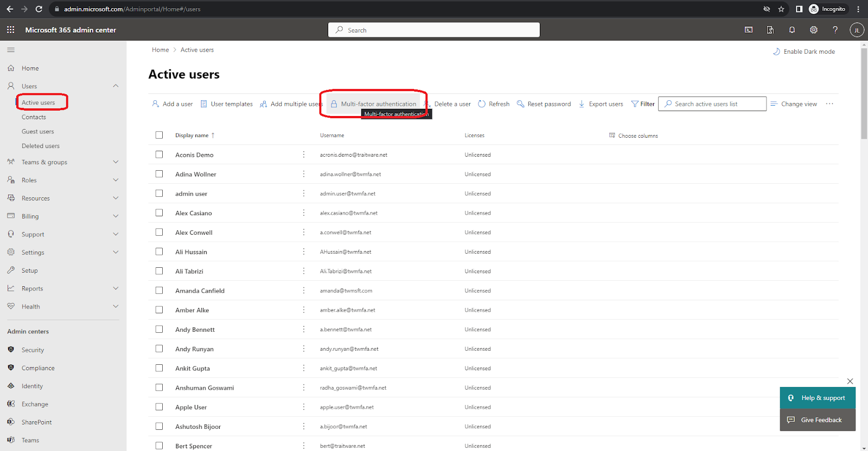
Task: Open Setup in left navigation
Action: (x=29, y=270)
